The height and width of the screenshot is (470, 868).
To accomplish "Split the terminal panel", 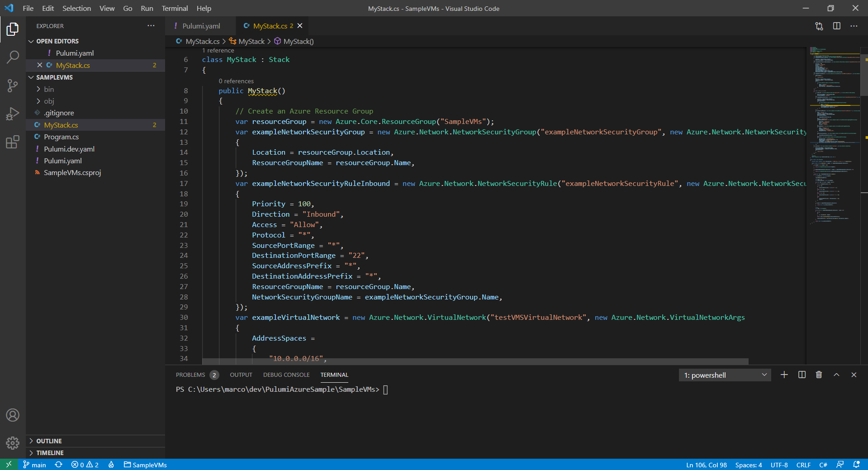I will click(802, 375).
